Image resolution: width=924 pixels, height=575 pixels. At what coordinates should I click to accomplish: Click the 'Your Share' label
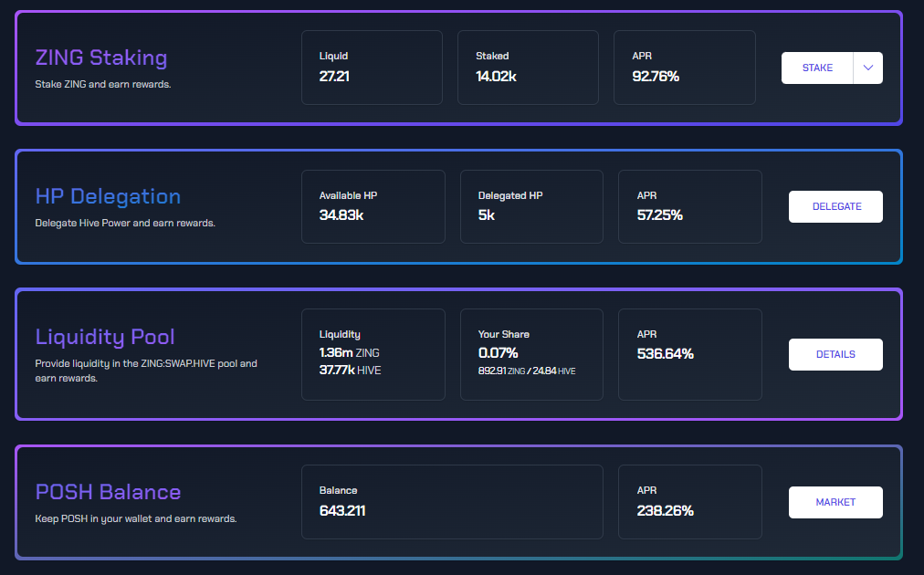504,334
